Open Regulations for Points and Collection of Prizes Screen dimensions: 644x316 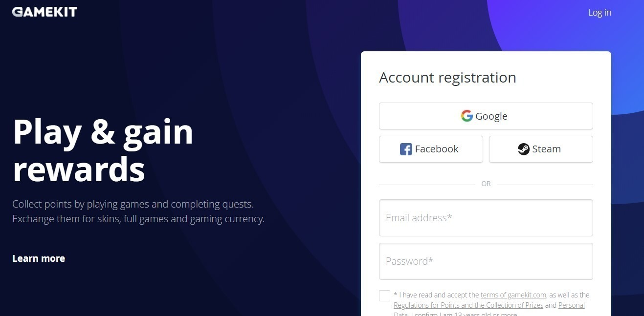(x=468, y=305)
